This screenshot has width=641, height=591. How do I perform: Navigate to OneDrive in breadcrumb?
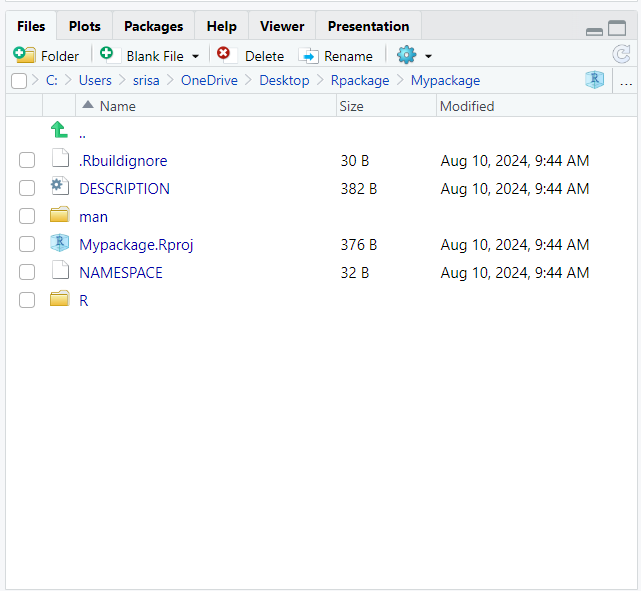pyautogui.click(x=209, y=81)
